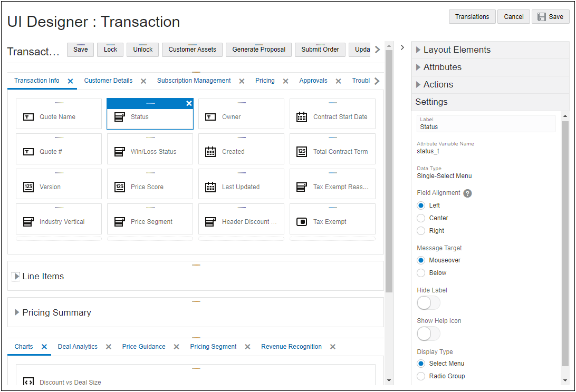The height and width of the screenshot is (392, 576).
Task: Close the Revenue Recognition tab with X
Action: coord(333,347)
